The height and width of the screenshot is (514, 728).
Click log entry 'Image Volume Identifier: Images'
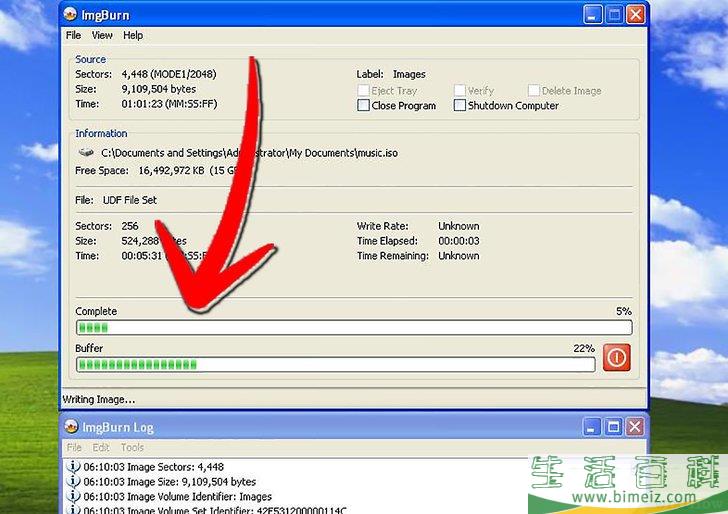click(178, 496)
